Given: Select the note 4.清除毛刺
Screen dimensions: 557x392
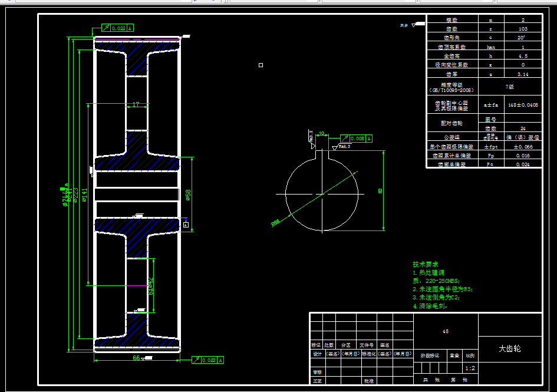Looking at the screenshot, I should click(430, 306).
